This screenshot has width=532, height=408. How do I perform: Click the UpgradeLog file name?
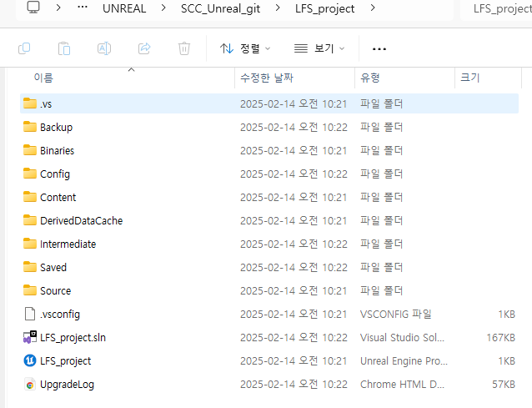point(68,385)
